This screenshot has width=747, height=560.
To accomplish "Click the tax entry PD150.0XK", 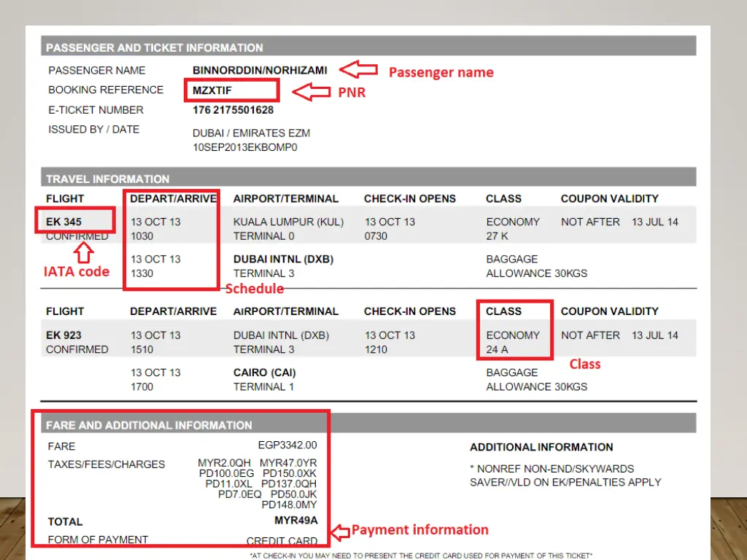I will (290, 473).
